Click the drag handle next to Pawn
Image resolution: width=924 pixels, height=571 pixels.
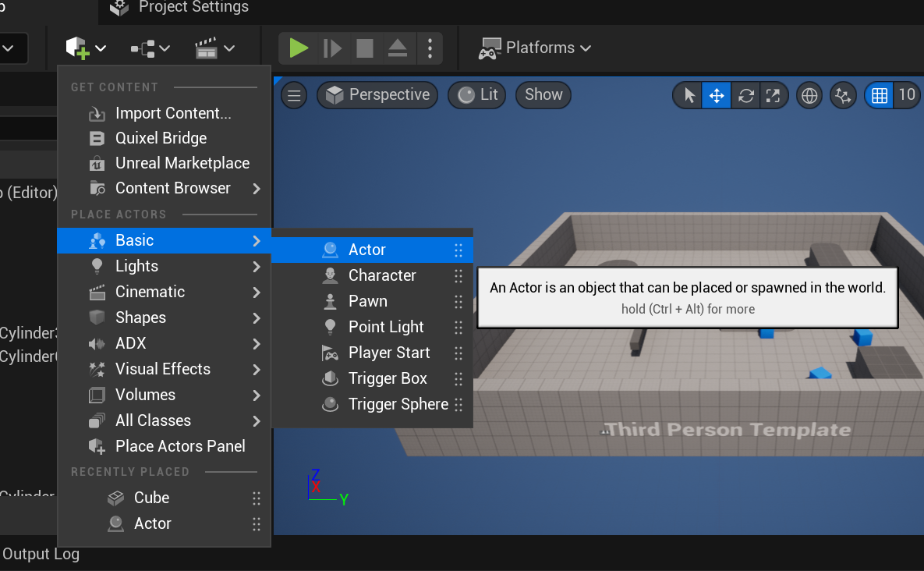pos(458,302)
